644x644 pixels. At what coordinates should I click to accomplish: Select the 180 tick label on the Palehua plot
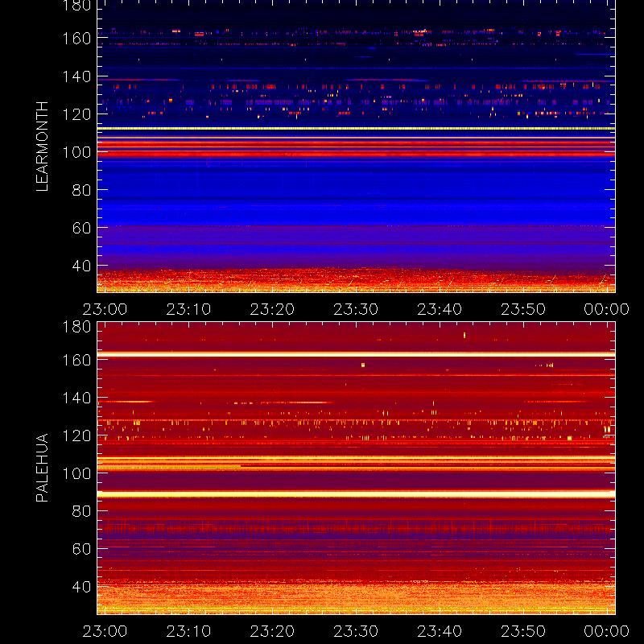click(x=76, y=327)
